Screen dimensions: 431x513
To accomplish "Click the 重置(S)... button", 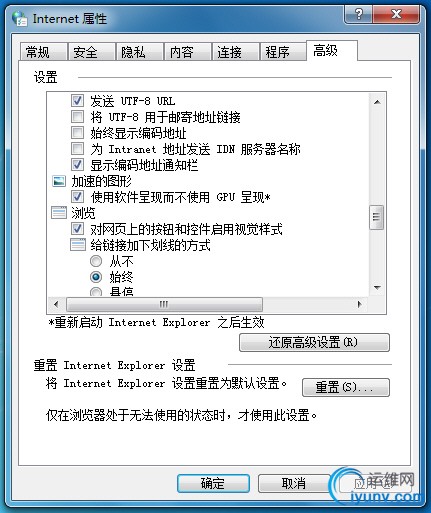I will tap(346, 387).
